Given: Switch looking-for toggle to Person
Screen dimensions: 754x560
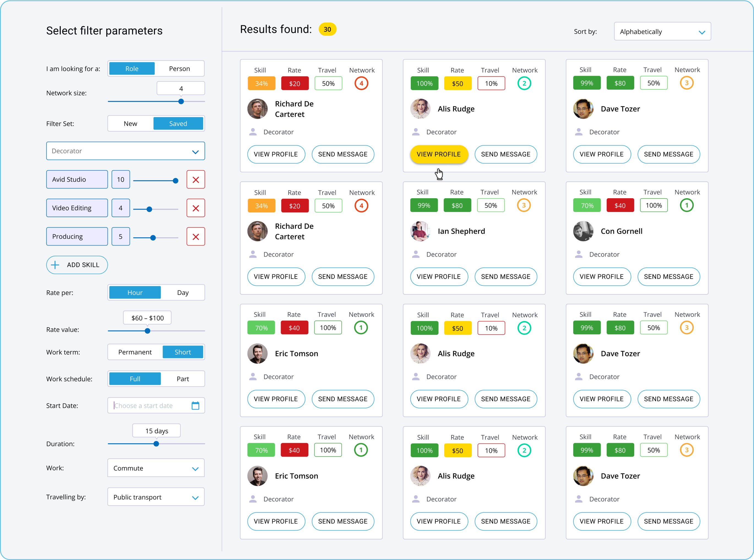Looking at the screenshot, I should tap(179, 69).
